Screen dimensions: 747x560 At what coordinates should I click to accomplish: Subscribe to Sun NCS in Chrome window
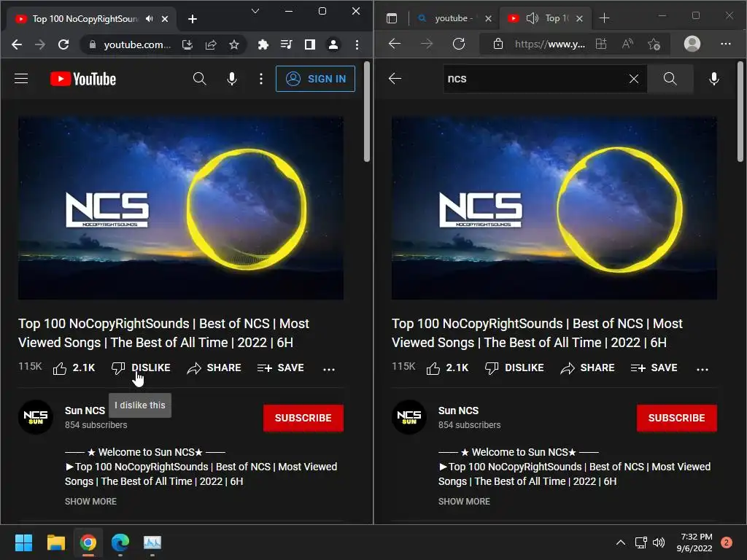coord(303,418)
